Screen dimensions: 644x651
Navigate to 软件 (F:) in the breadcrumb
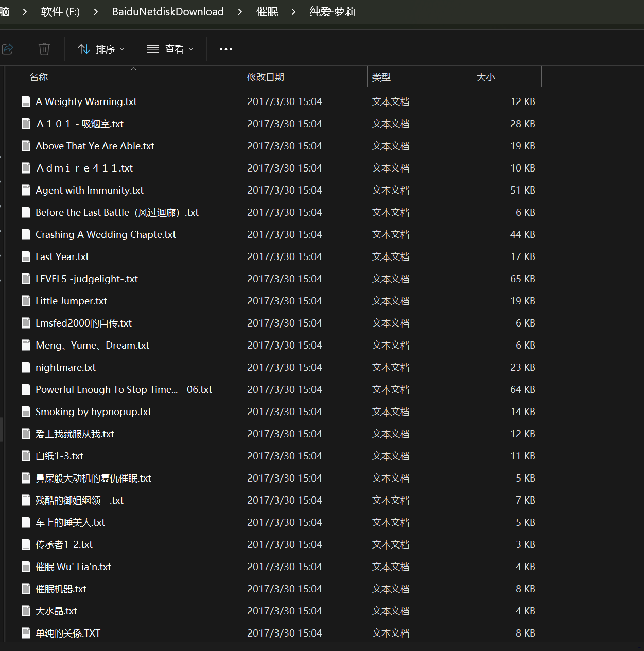tap(60, 12)
